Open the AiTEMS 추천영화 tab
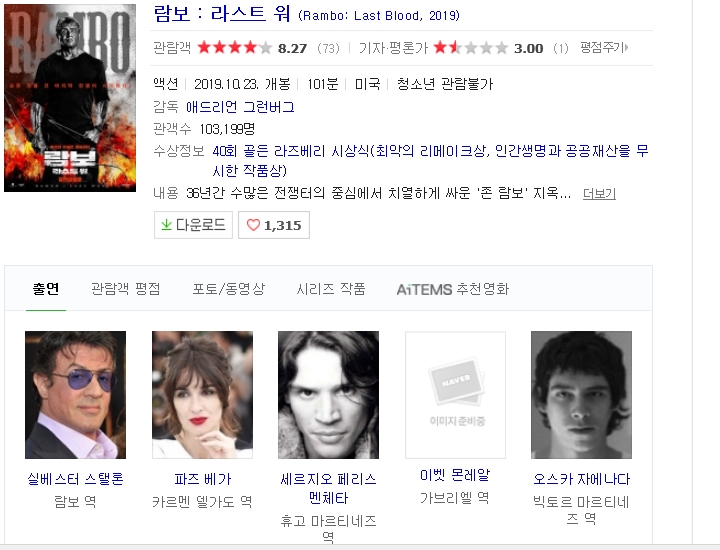 452,289
